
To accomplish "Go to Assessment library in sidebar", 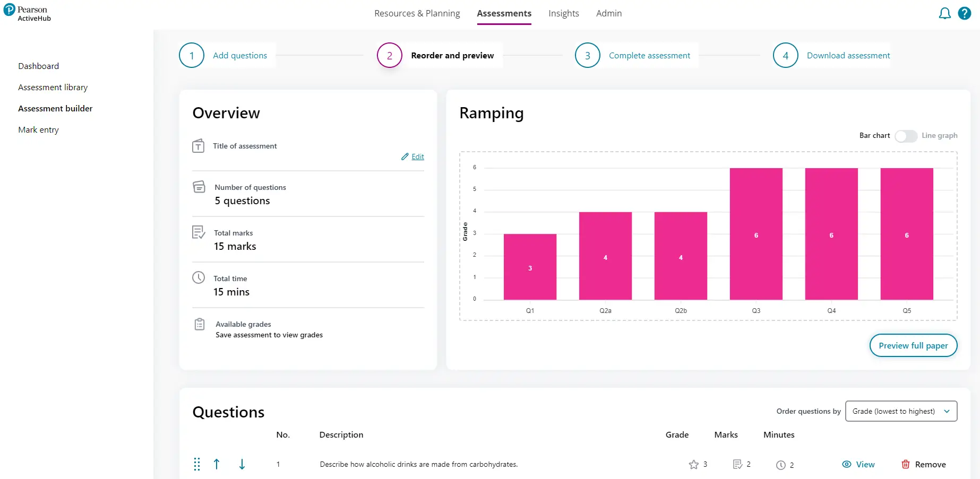I will (53, 88).
